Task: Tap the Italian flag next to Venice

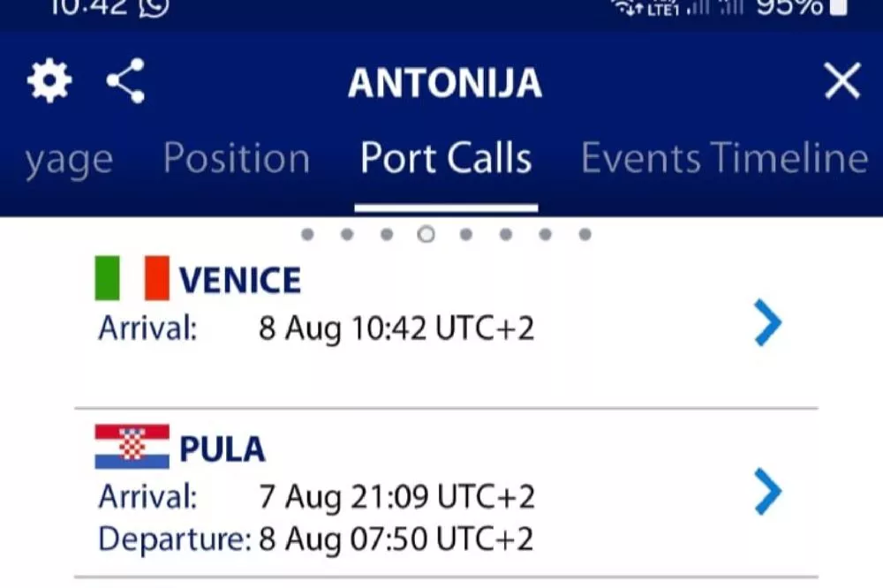Action: (132, 278)
